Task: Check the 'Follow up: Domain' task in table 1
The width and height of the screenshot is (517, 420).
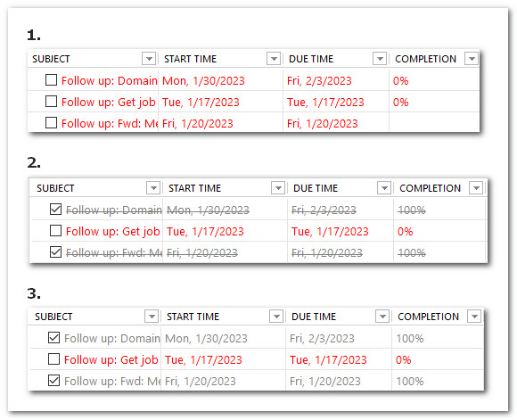Action: coord(51,80)
